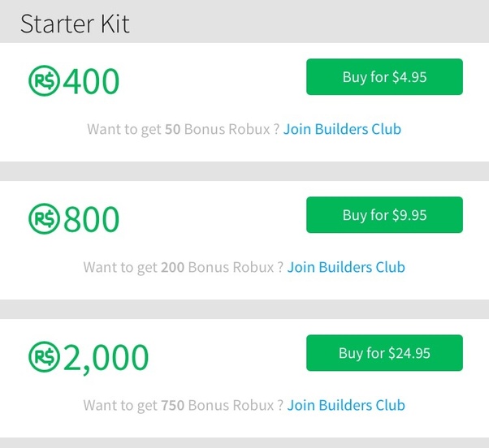Screen dimensions: 489x448
Task: Click the Starter Kit heading
Action: [75, 24]
